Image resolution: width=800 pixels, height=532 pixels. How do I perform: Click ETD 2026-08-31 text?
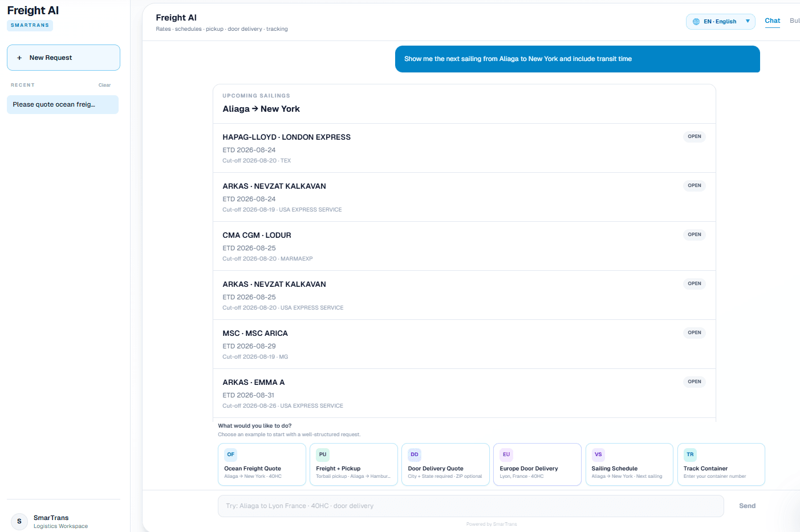click(x=249, y=395)
